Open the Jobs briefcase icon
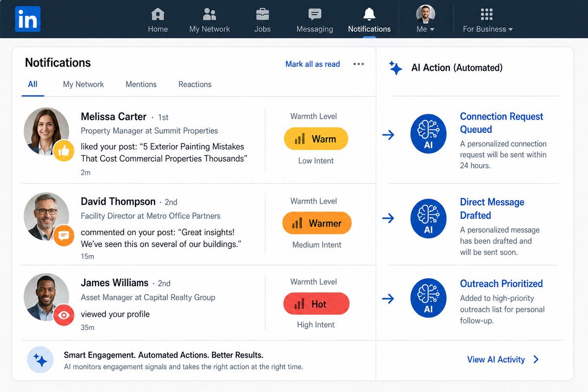Screen dimensions: 588x392 pos(262,14)
